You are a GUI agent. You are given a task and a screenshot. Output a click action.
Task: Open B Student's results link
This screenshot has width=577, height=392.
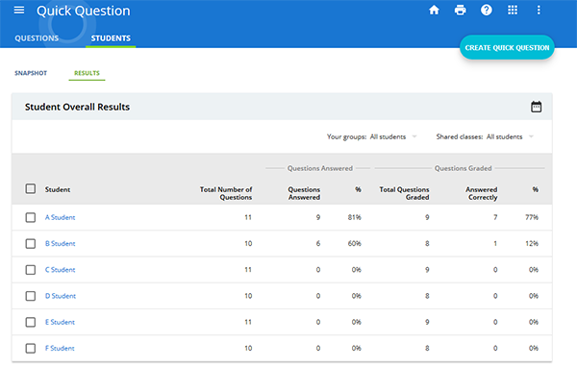60,244
